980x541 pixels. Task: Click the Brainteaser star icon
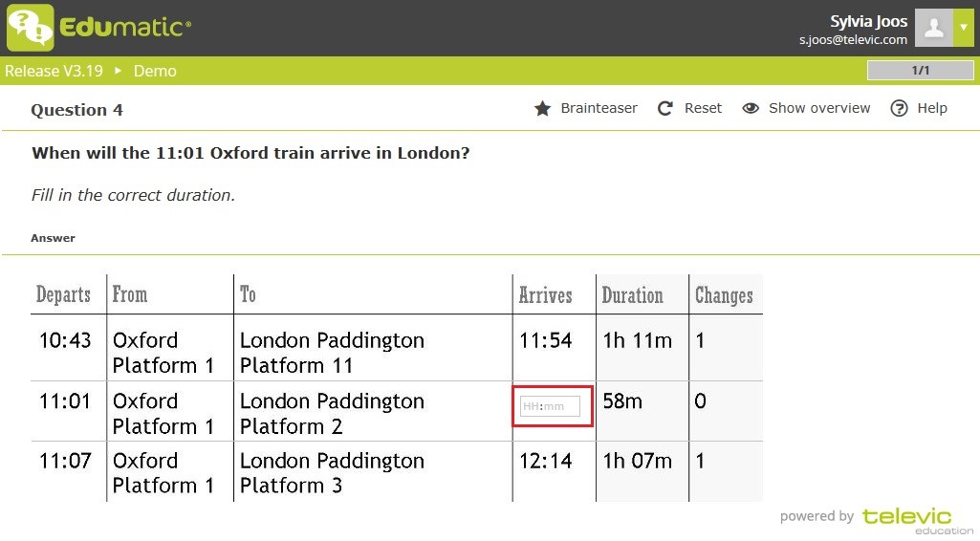[x=542, y=109]
